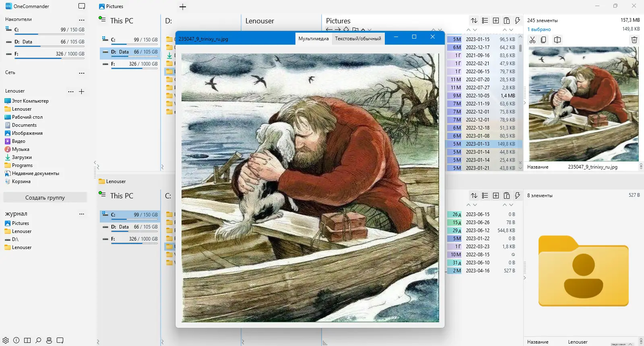This screenshot has height=346, width=644.
Task: Open Недавние документы in favorites
Action: click(32, 173)
